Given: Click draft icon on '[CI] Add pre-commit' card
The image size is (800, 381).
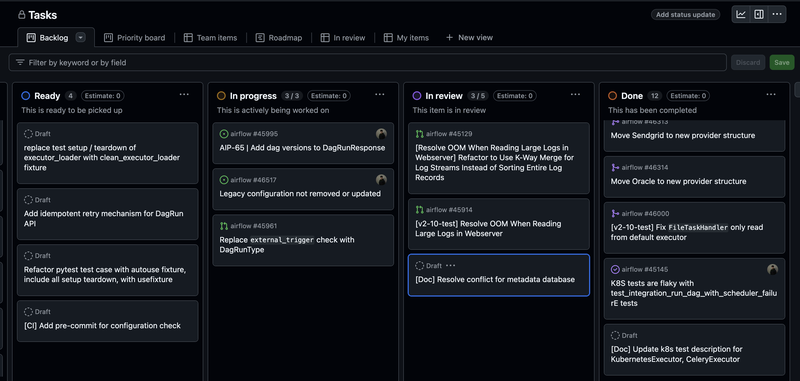Looking at the screenshot, I should pyautogui.click(x=28, y=311).
